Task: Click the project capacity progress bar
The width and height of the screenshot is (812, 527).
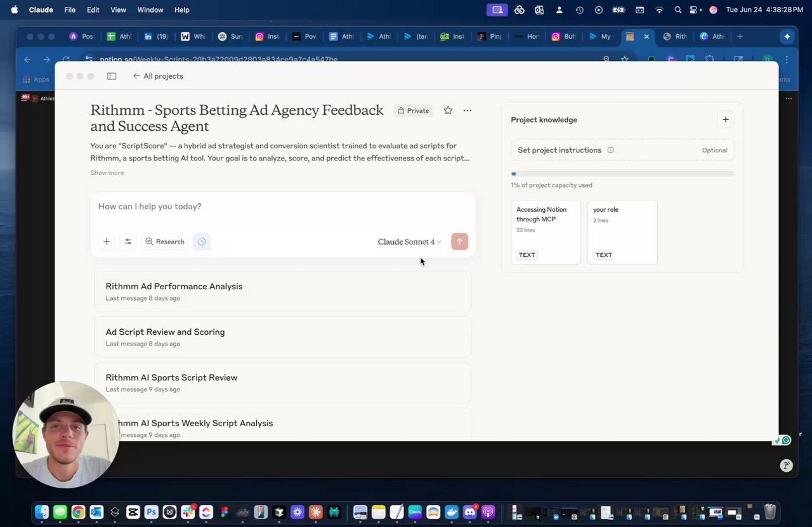Action: click(x=622, y=174)
